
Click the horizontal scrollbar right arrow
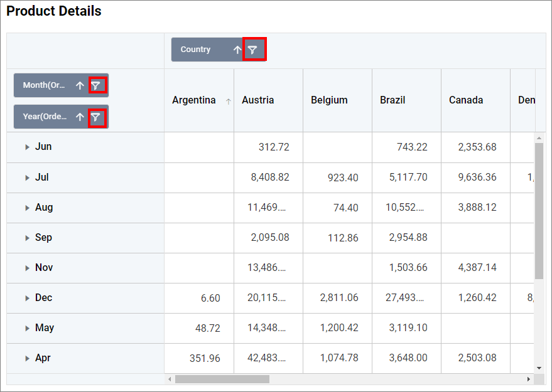[x=528, y=379]
